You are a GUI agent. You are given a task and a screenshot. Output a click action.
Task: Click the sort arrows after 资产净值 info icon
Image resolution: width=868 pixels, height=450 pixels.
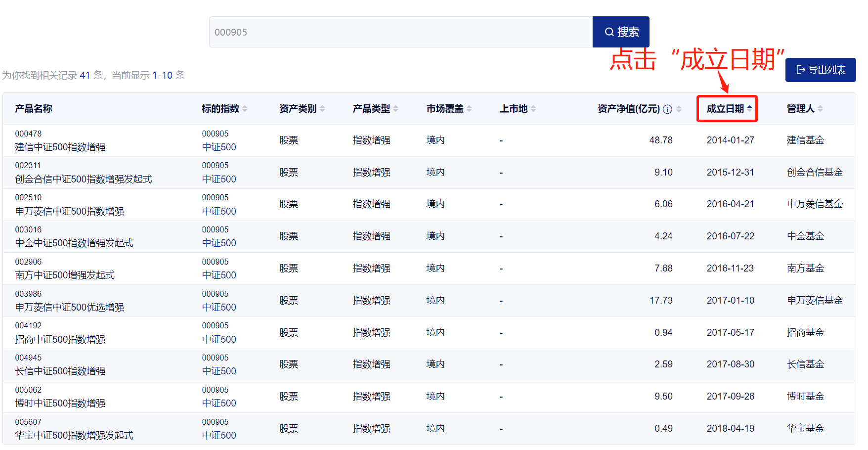[679, 109]
